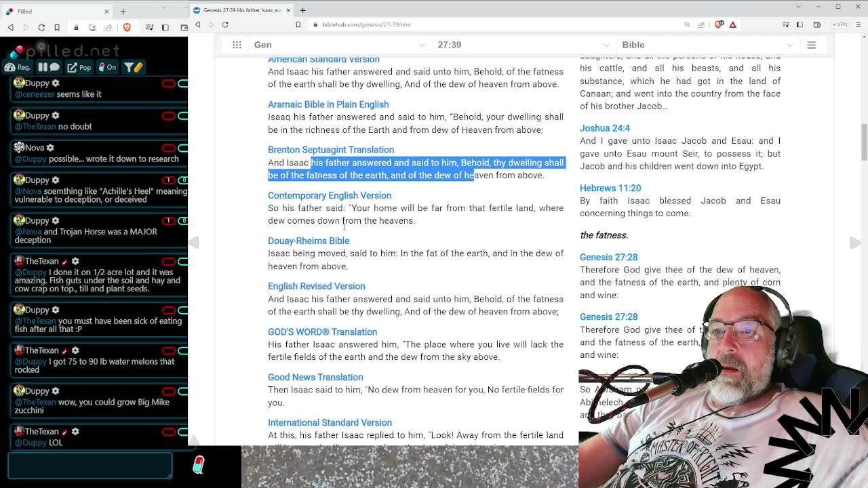Viewport: 868px width, 488px height.
Task: Click the Reg. speedometer button in chat
Action: click(18, 67)
